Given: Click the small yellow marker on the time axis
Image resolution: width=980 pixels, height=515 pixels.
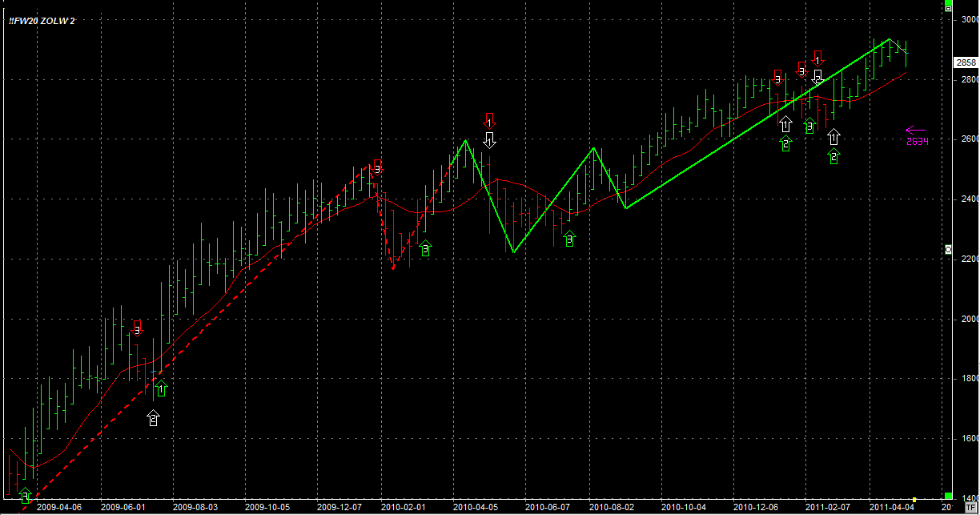Looking at the screenshot, I should pyautogui.click(x=914, y=501).
